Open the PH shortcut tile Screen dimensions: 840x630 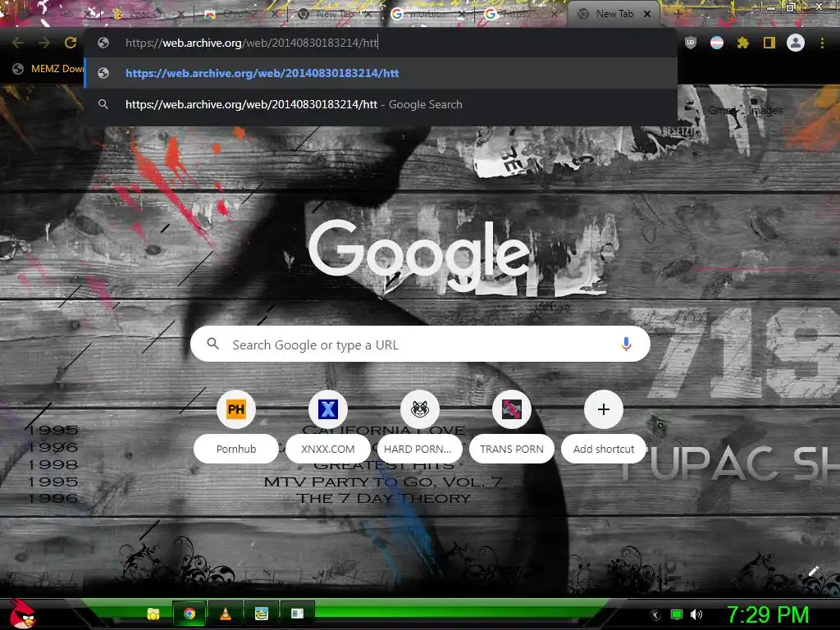[235, 409]
